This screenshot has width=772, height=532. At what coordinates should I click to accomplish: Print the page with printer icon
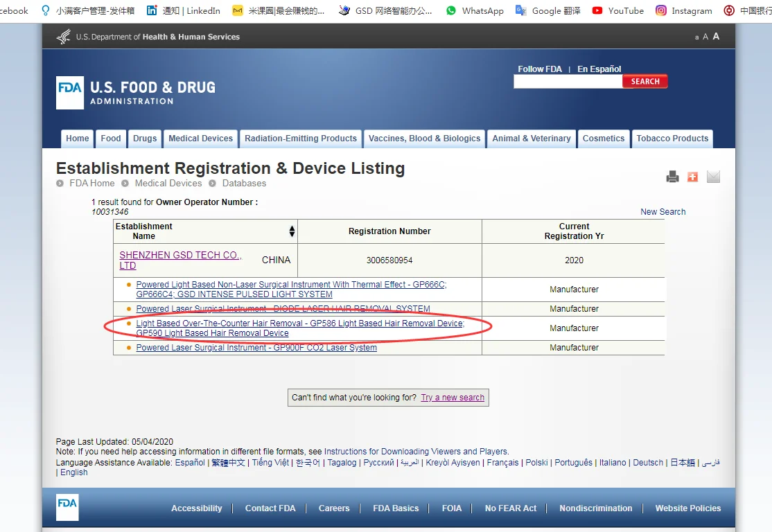(x=672, y=177)
